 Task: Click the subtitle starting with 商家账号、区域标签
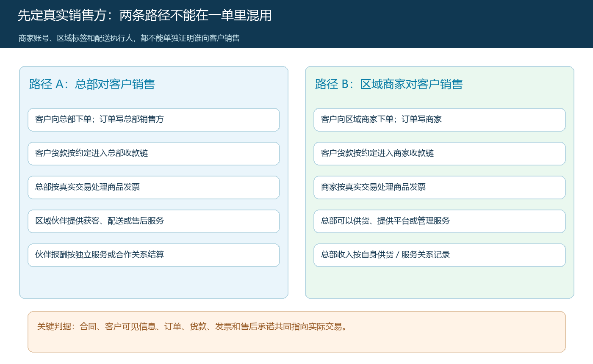(129, 38)
